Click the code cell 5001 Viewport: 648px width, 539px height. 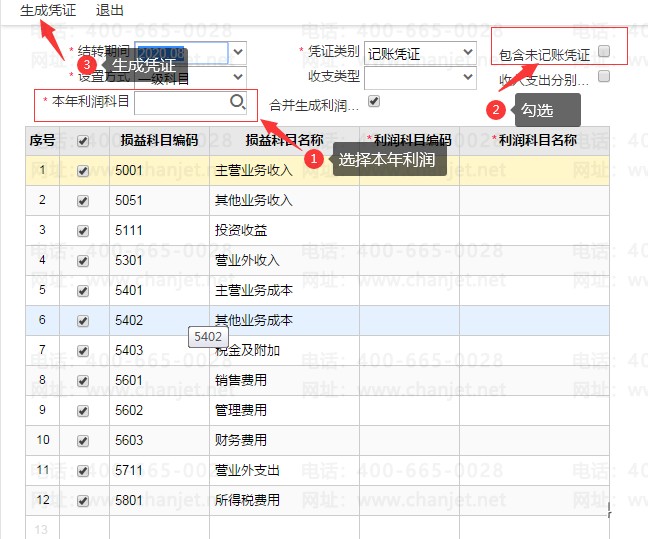coord(160,170)
